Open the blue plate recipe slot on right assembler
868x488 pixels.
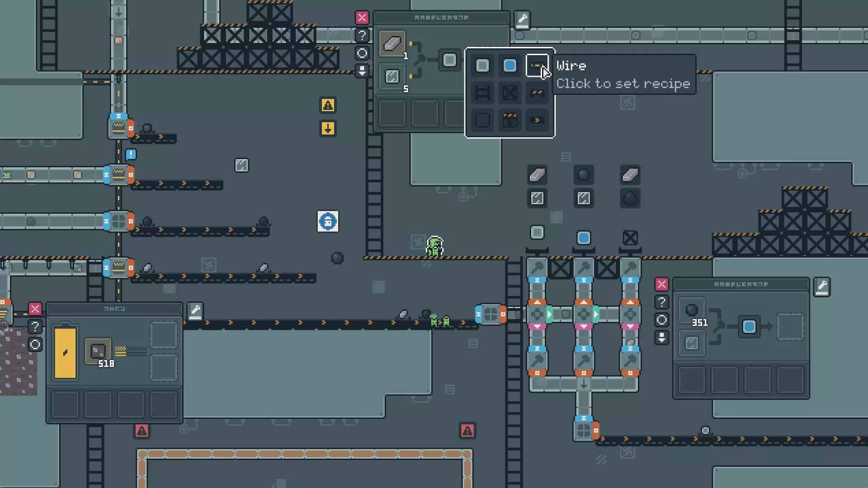tap(749, 326)
